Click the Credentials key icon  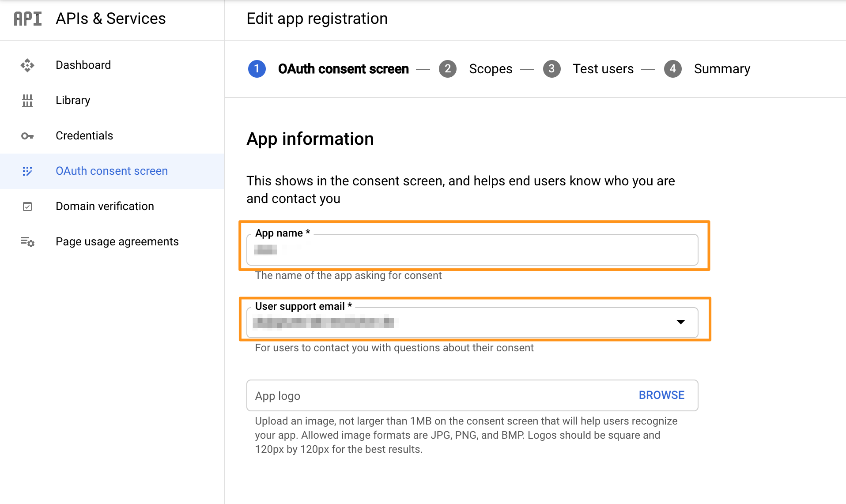point(27,136)
